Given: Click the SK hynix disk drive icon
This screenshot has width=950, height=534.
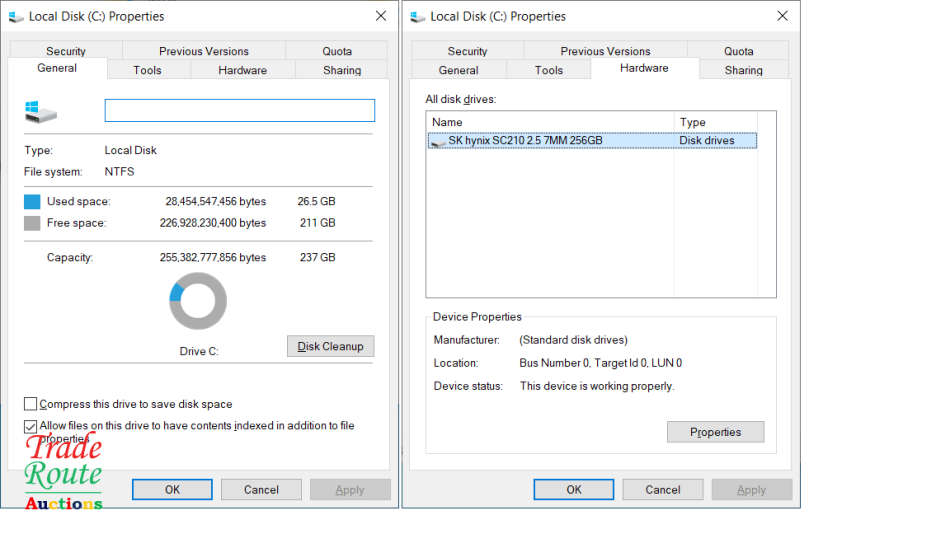Looking at the screenshot, I should coord(438,142).
